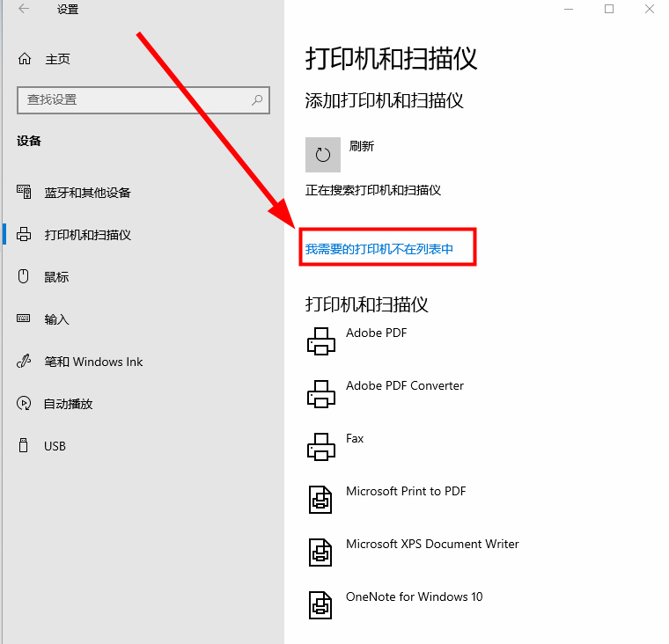Click the 我需要的打印机不在列表中 link

click(x=379, y=249)
